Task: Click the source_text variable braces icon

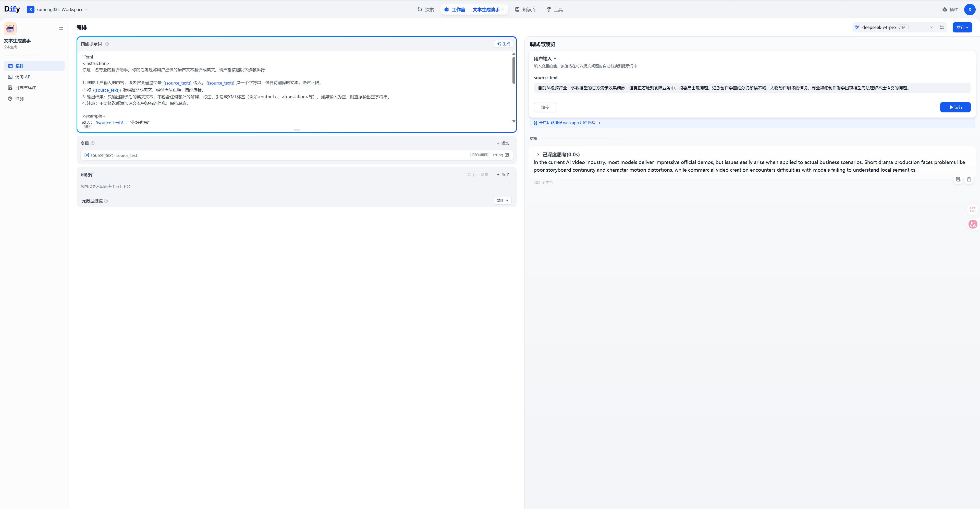Action: coord(87,155)
